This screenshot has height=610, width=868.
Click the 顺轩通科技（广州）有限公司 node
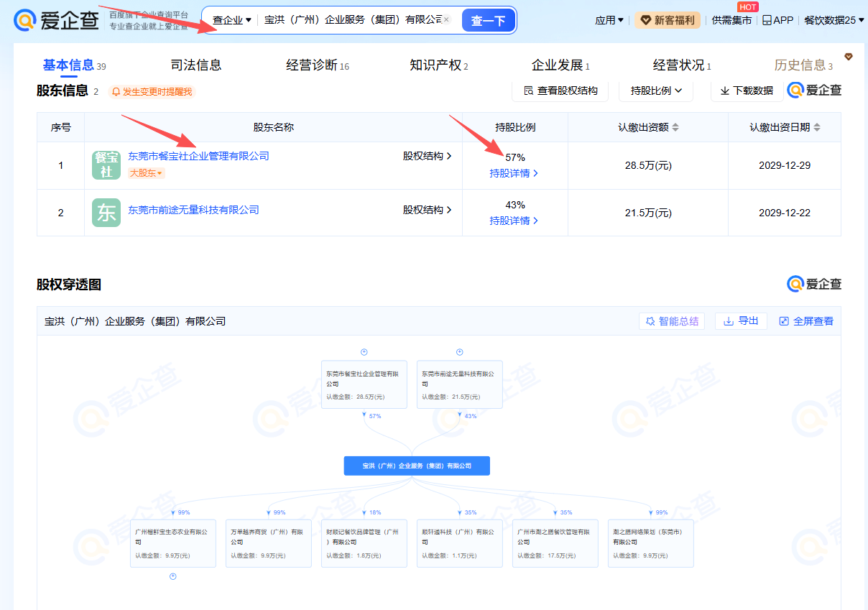460,543
